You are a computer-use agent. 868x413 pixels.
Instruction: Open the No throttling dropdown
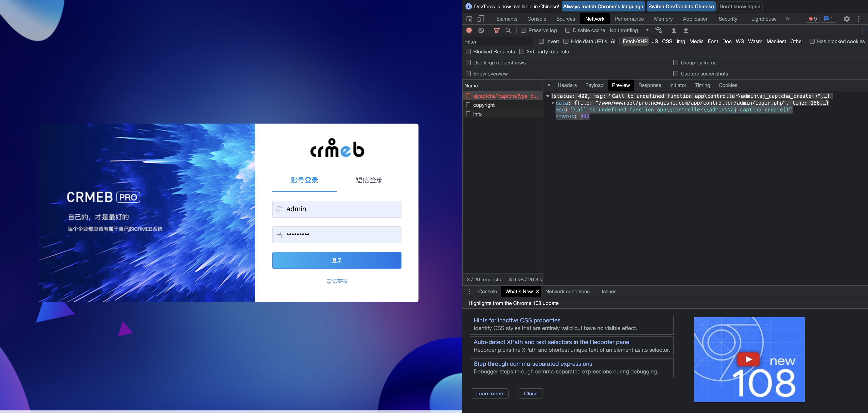pyautogui.click(x=629, y=30)
